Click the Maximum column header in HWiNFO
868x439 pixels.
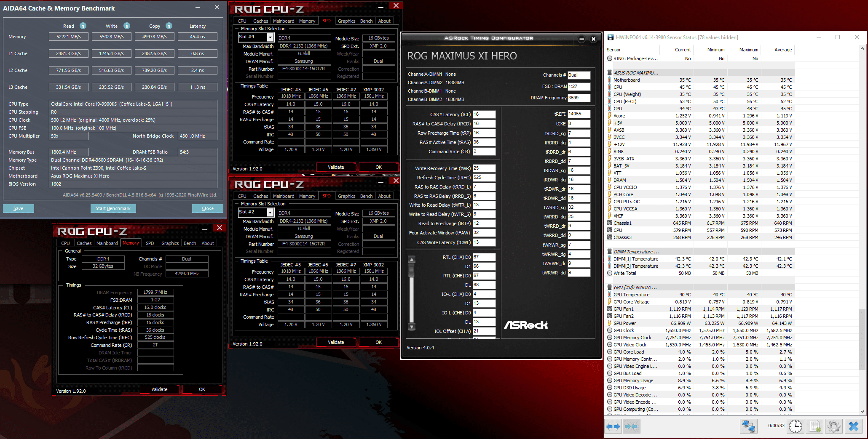coord(748,50)
